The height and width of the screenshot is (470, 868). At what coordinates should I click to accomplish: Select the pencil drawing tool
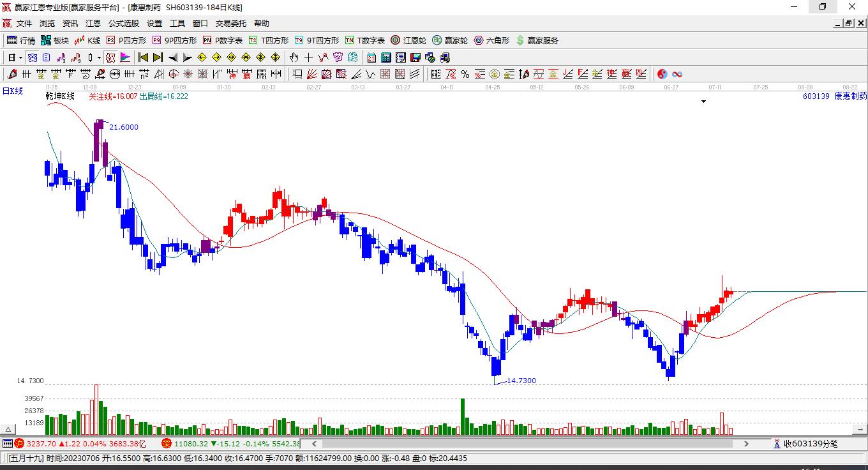pos(12,74)
